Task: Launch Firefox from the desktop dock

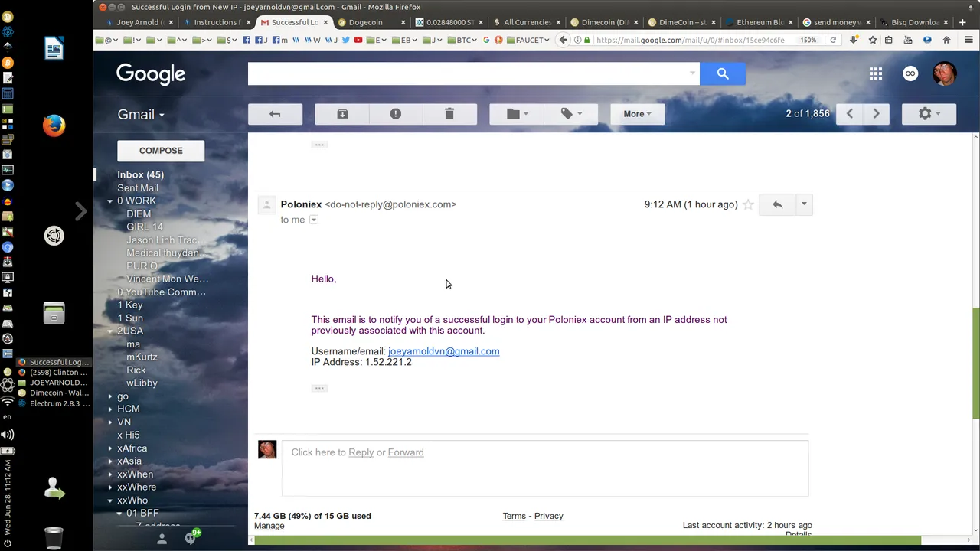Action: [54, 126]
